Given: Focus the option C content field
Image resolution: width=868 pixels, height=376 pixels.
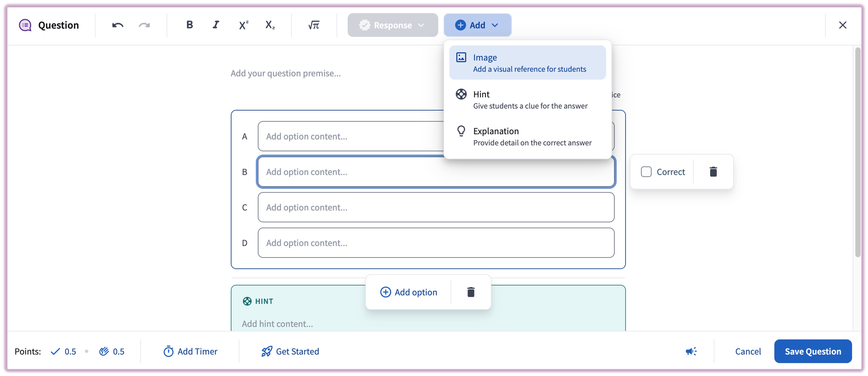Looking at the screenshot, I should [436, 207].
